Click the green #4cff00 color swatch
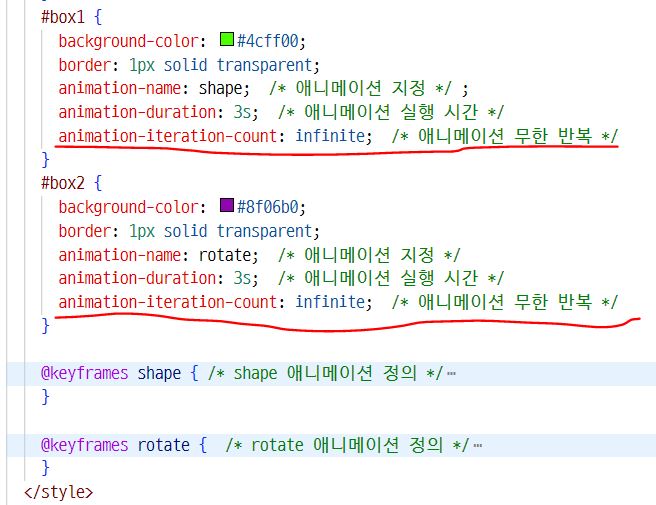 pos(227,39)
